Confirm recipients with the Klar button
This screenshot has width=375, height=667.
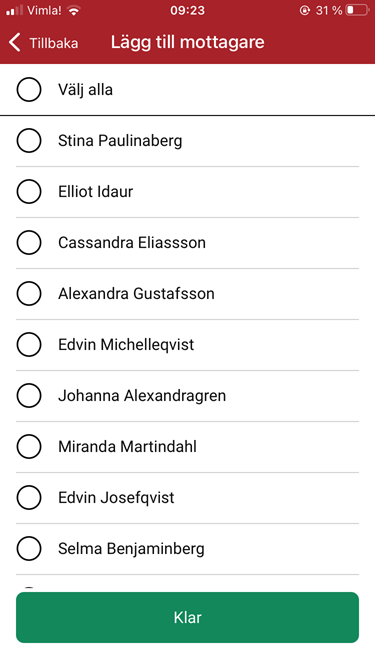click(x=188, y=617)
